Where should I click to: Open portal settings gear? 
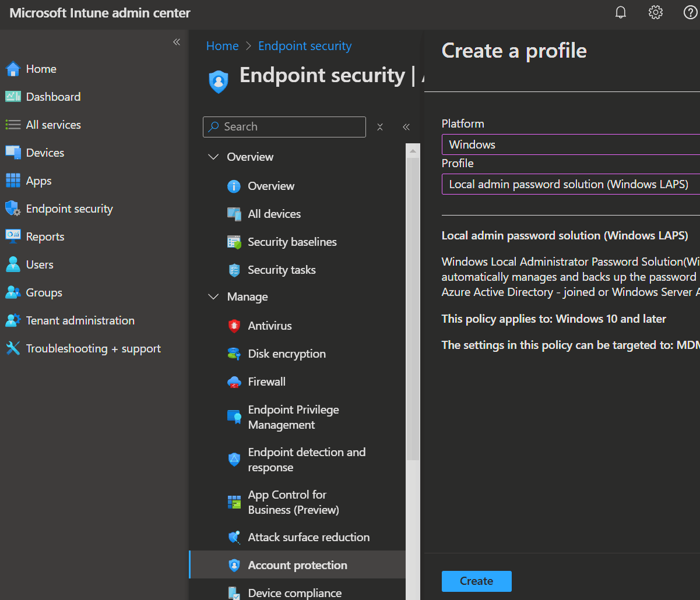click(656, 13)
